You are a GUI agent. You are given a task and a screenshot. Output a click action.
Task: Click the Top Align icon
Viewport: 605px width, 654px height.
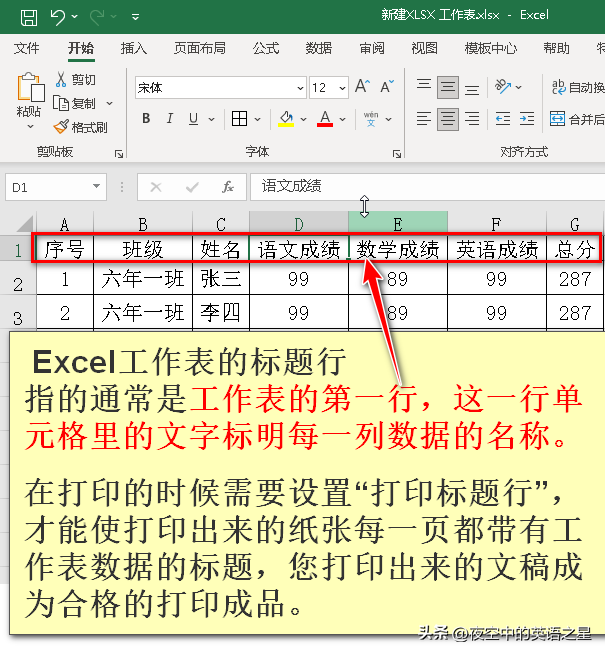click(x=424, y=87)
